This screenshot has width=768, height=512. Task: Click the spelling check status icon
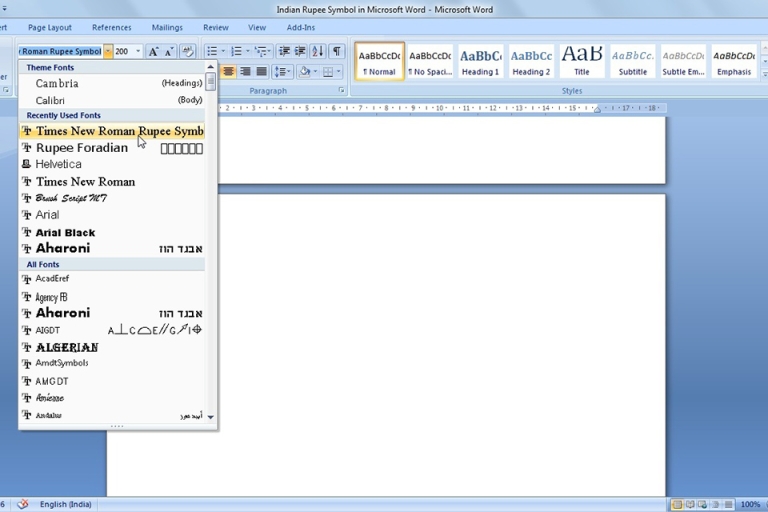click(x=23, y=504)
